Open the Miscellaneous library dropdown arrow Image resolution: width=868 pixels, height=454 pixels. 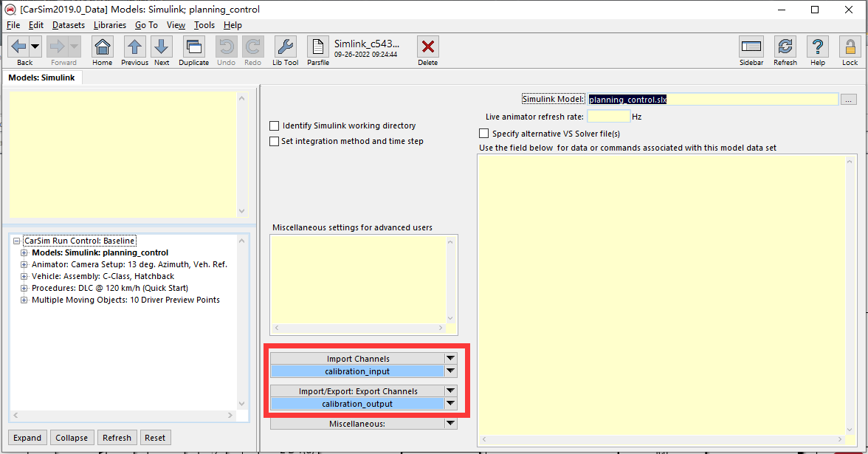450,424
